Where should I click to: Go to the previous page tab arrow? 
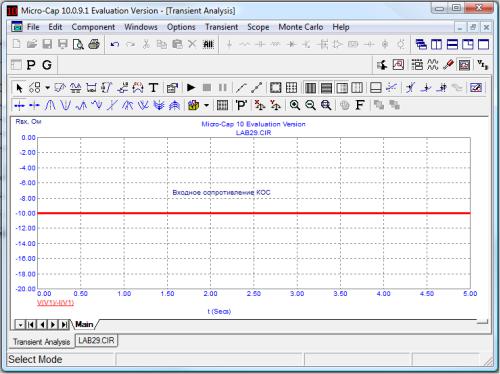[x=42, y=324]
